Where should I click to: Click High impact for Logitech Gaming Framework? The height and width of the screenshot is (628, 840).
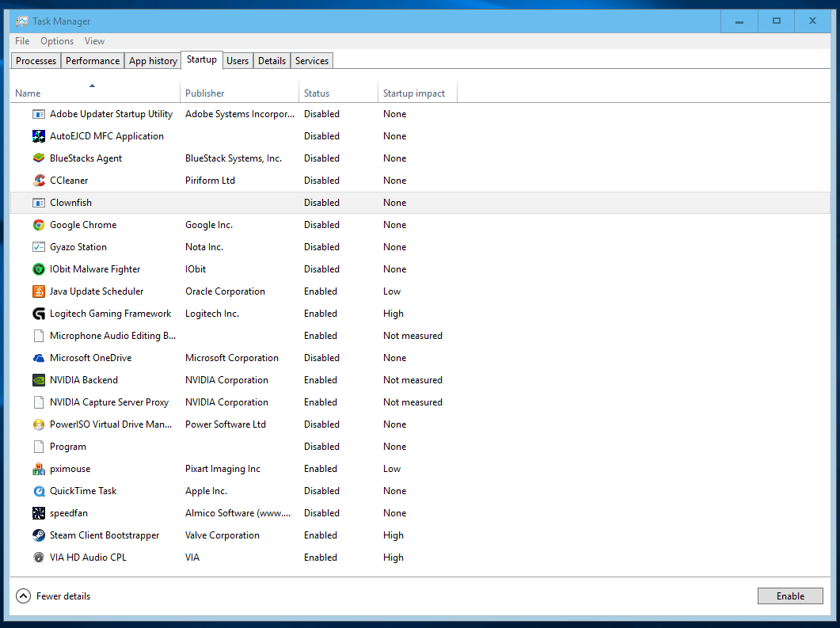[x=393, y=314]
